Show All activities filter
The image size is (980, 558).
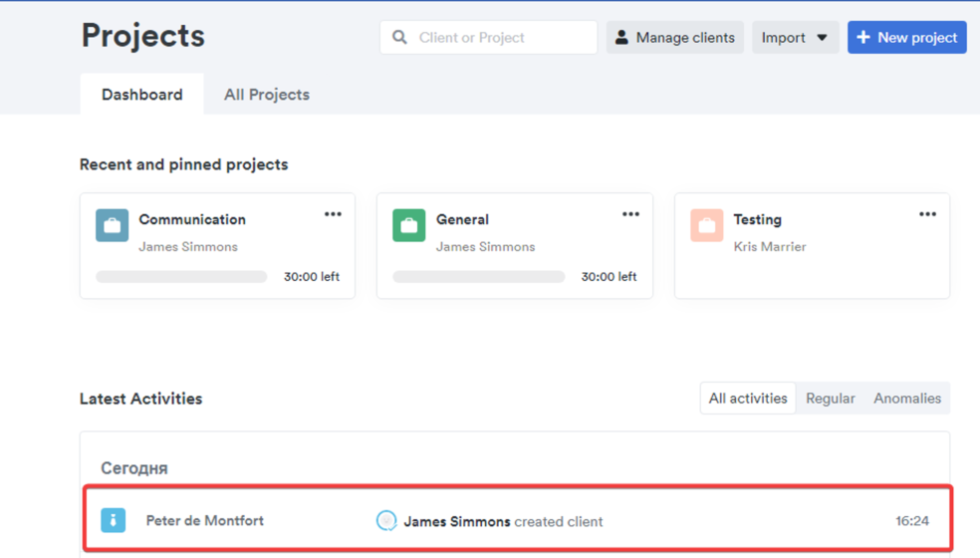click(x=748, y=399)
